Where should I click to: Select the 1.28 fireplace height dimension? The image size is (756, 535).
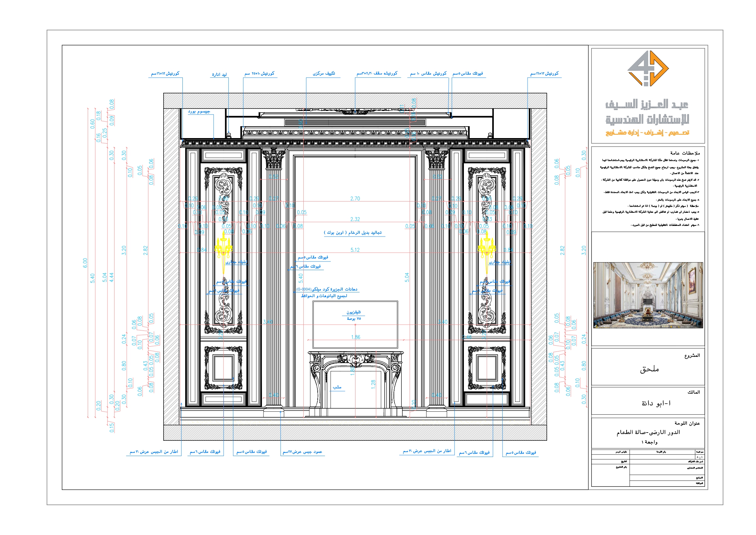[x=373, y=384]
